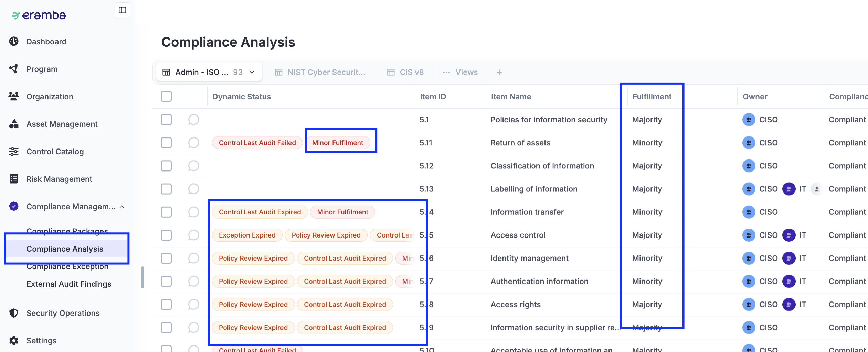Open comments for item 5.1 row

[x=193, y=120]
